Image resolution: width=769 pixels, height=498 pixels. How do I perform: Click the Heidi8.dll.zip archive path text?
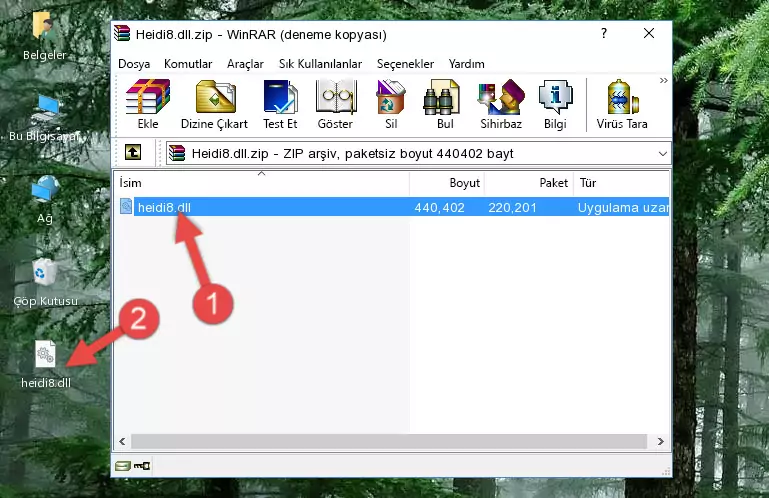click(352, 154)
